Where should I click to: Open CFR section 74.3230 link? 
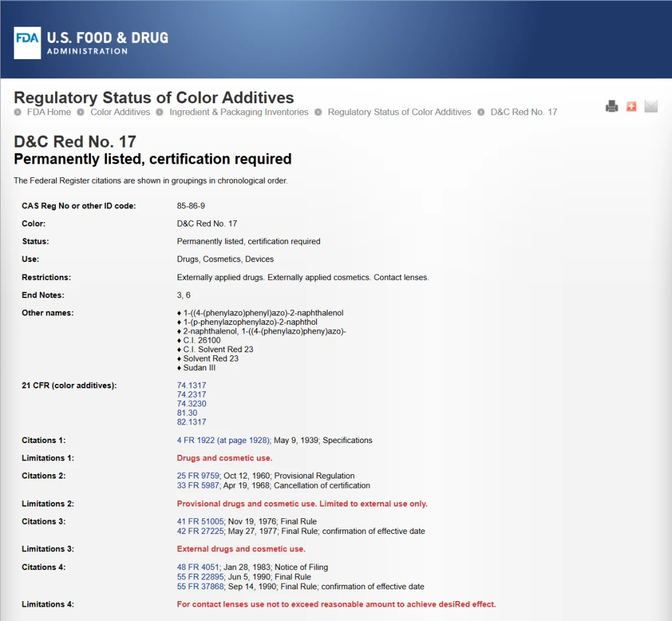192,404
